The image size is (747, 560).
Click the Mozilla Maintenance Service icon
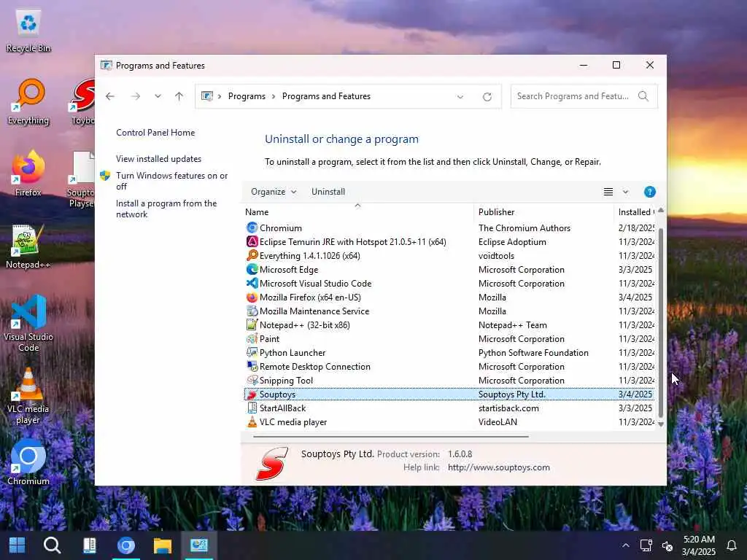pyautogui.click(x=252, y=311)
